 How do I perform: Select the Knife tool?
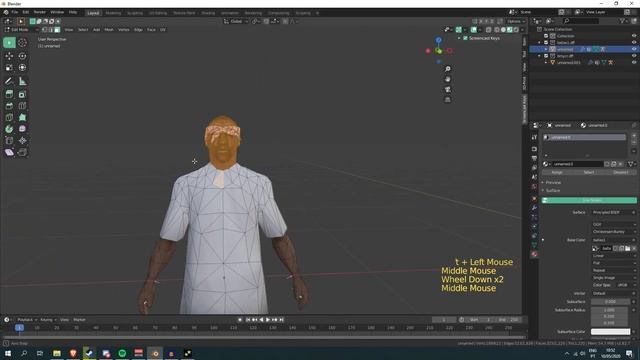click(x=9, y=118)
